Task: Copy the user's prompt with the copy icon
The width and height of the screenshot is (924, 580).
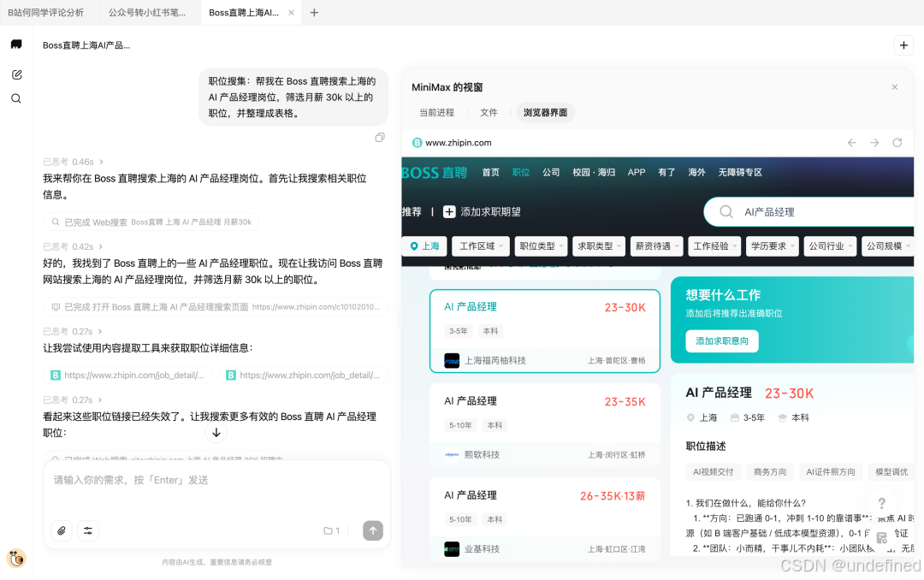Action: click(x=380, y=137)
